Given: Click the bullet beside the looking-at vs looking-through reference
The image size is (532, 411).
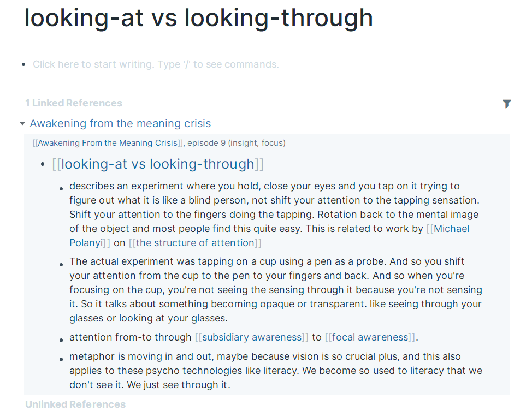Looking at the screenshot, I should 43,165.
